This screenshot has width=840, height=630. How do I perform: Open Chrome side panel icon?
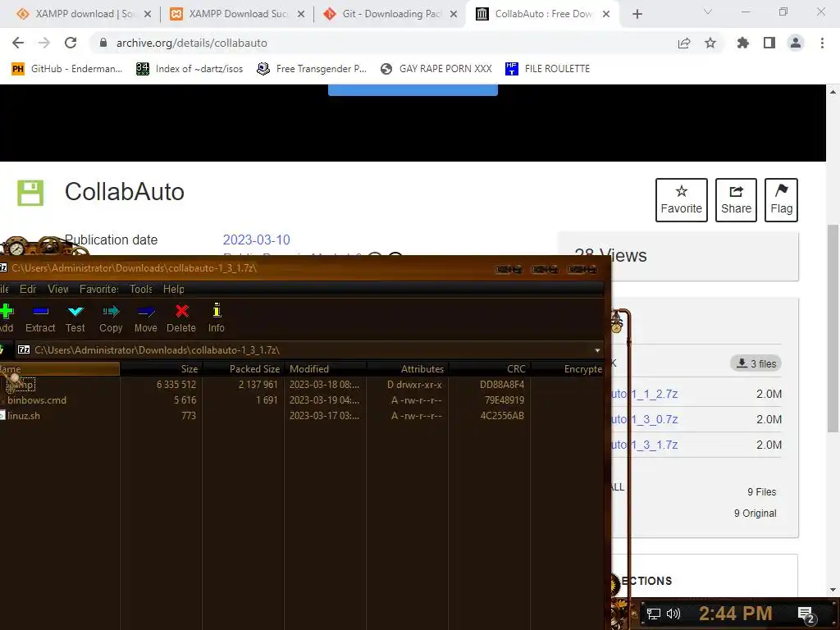[769, 43]
